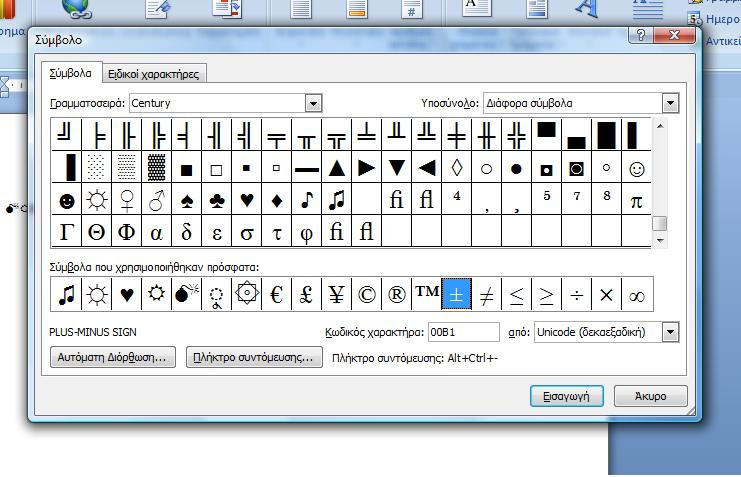Choose the club suit symbol
The height and width of the screenshot is (477, 741).
[x=216, y=201]
